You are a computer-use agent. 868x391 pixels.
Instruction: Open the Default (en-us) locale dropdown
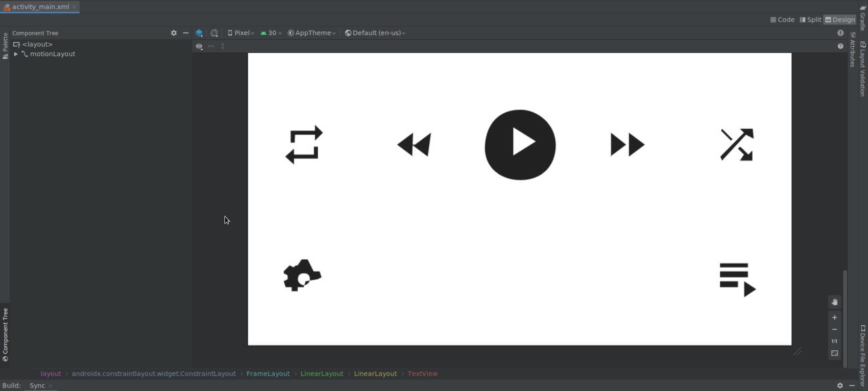(x=375, y=33)
